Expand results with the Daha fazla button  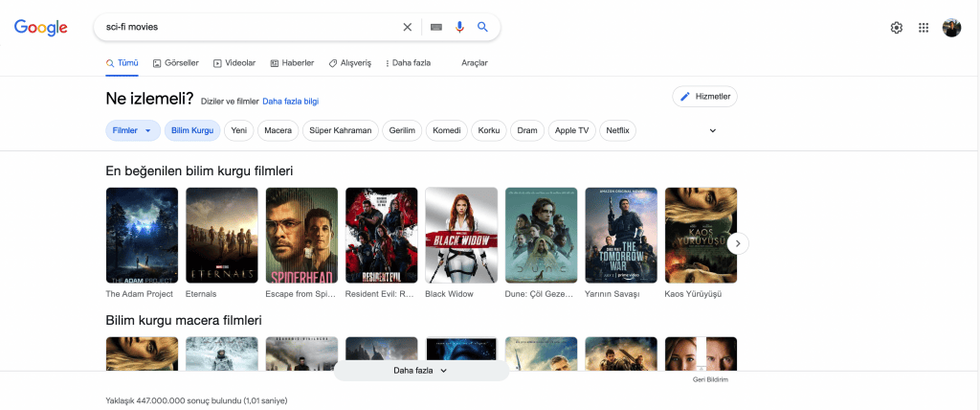421,371
